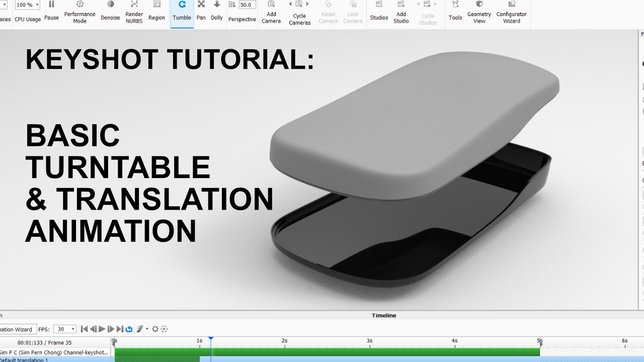Play the animation

tap(102, 329)
